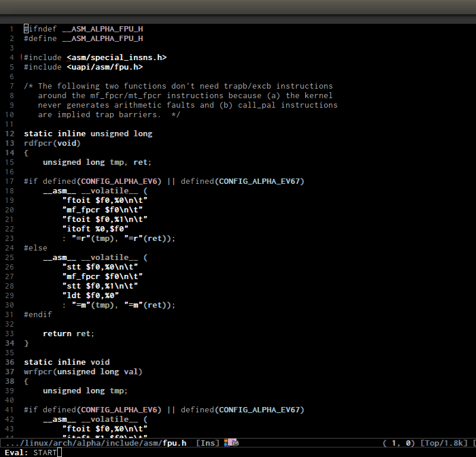Image resolution: width=476 pixels, height=457 pixels.
Task: Toggle the [Ins] insert mode indicator
Action: click(208, 443)
